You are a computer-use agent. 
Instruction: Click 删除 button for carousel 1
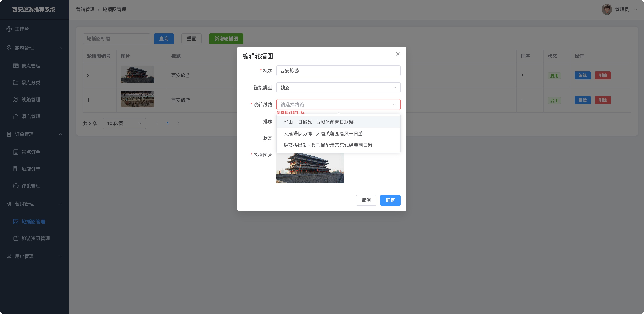[x=603, y=100]
